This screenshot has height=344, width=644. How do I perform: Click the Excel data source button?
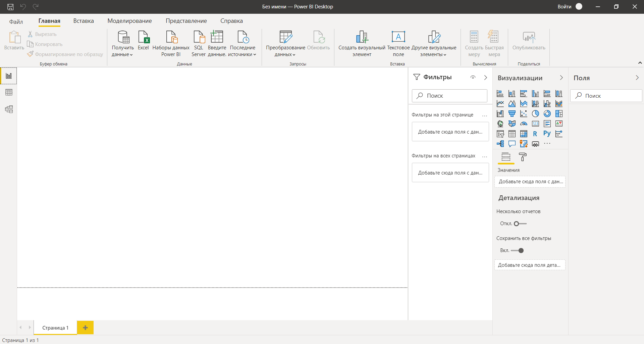coord(143,41)
